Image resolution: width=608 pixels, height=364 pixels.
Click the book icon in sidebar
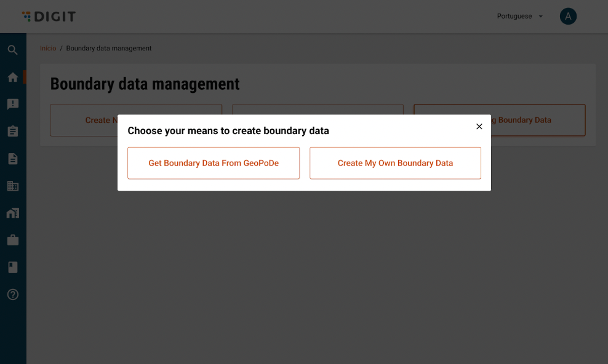pos(12,267)
